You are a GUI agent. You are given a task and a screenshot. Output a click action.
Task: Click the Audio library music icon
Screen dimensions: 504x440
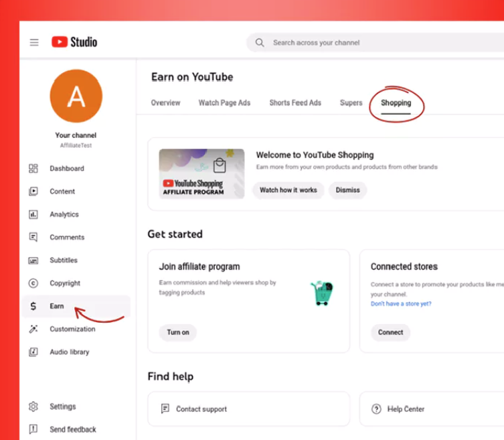click(x=33, y=352)
